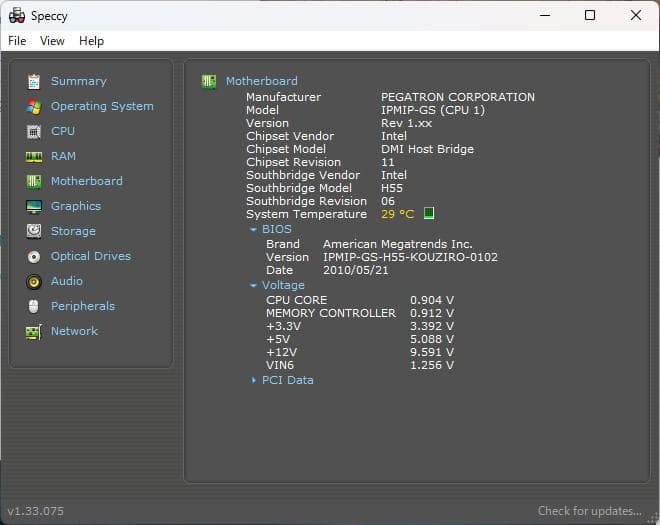Click the Southbridge Revision value 06

point(388,201)
